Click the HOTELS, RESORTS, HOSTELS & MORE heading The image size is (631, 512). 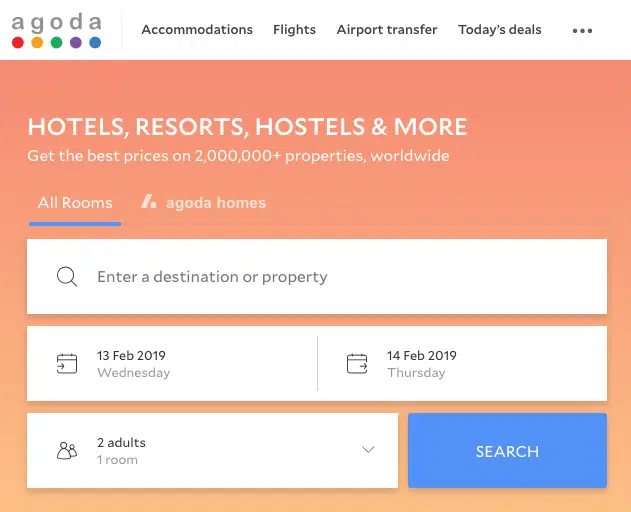[x=247, y=127]
